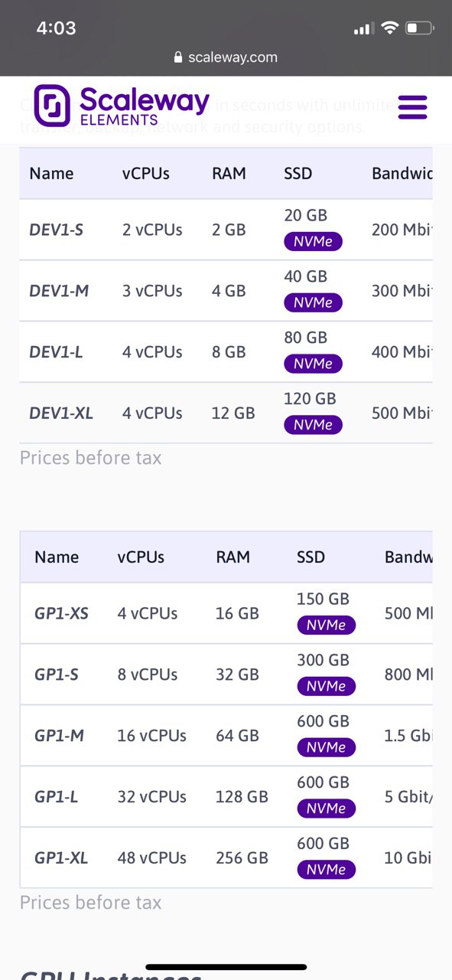Viewport: 452px width, 980px height.
Task: Tap the battery indicator in status bar
Action: click(420, 28)
